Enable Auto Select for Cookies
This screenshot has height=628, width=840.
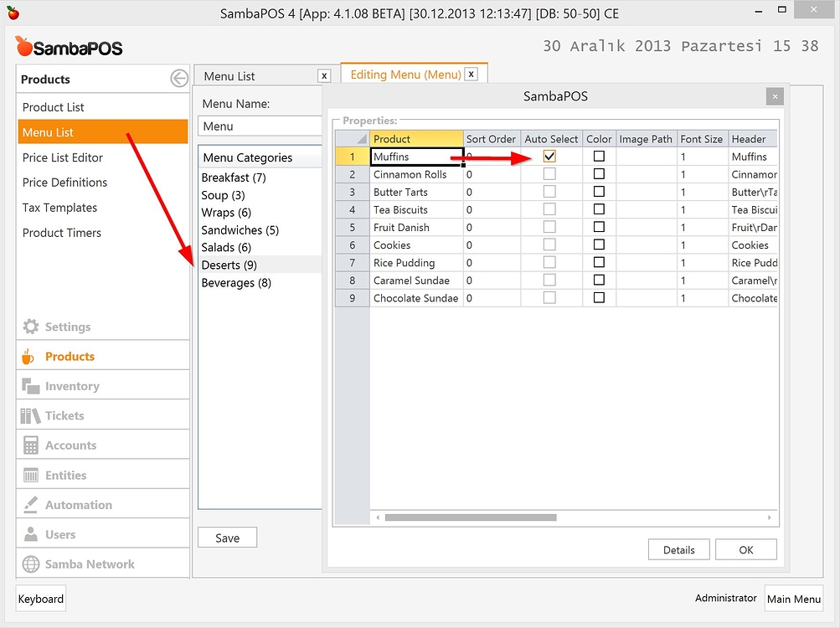tap(549, 245)
